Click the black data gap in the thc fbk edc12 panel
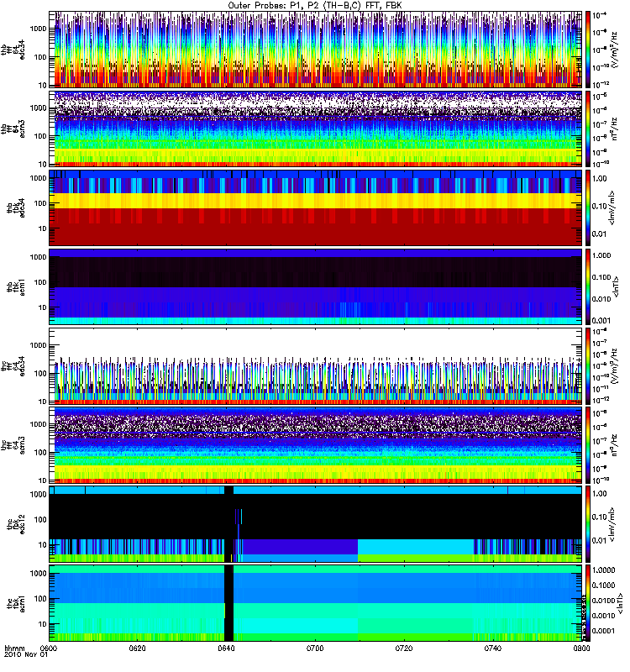Screen dimensions: 630x672 pos(228,524)
